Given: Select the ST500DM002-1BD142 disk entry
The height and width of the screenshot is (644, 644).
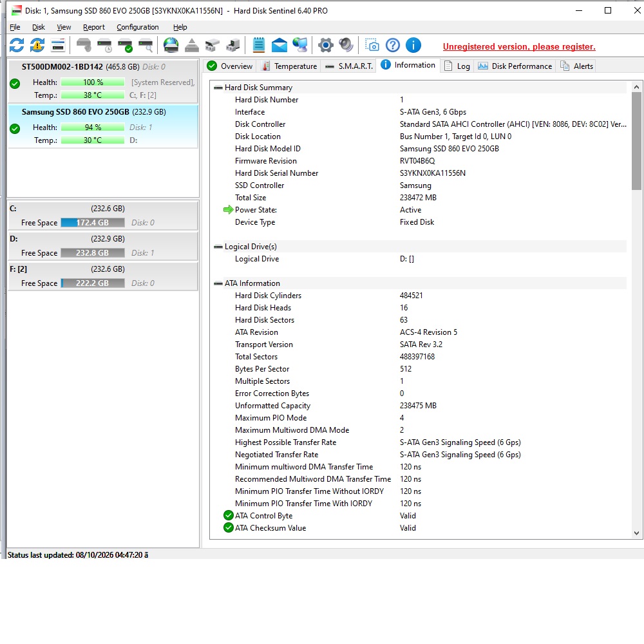Looking at the screenshot, I should coord(102,81).
